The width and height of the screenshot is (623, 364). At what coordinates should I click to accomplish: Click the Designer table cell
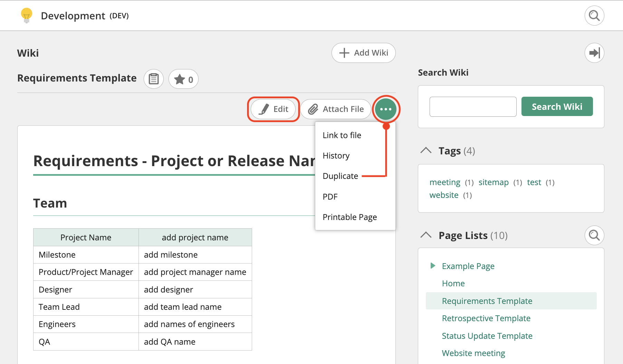tap(86, 289)
